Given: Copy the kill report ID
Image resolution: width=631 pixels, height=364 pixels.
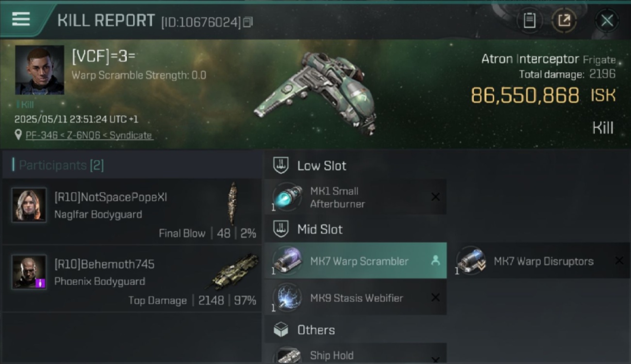Looking at the screenshot, I should (248, 22).
